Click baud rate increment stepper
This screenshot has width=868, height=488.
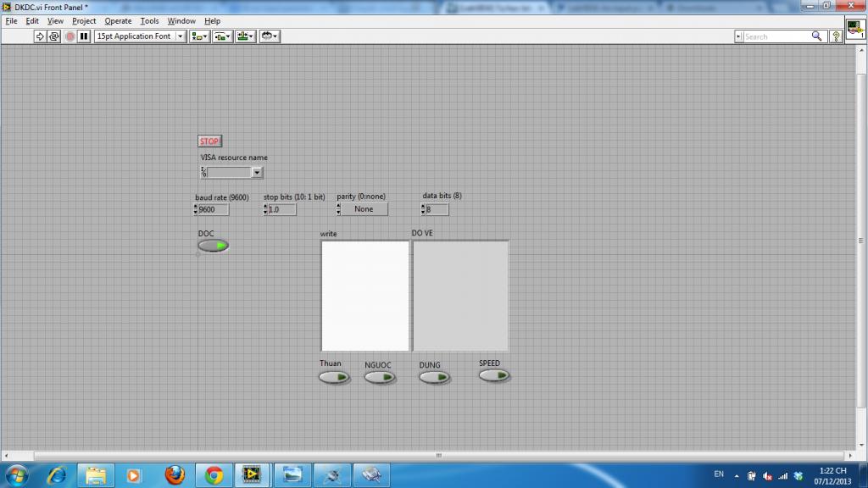point(196,207)
